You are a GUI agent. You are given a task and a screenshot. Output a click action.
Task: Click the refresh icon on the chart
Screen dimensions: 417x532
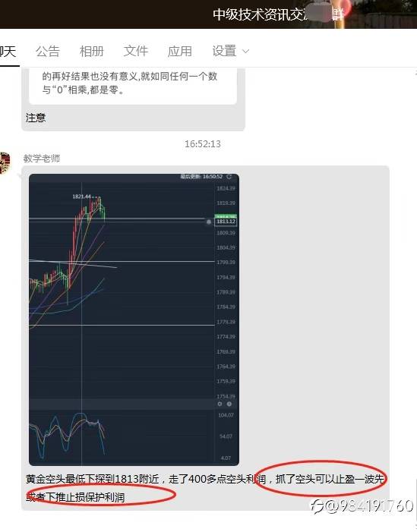(x=229, y=177)
